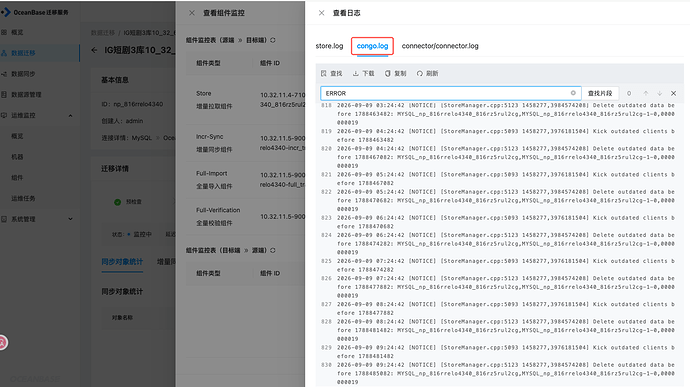690x387 pixels.
Task: Click the 预检查 step with green check
Action: pyautogui.click(x=128, y=202)
